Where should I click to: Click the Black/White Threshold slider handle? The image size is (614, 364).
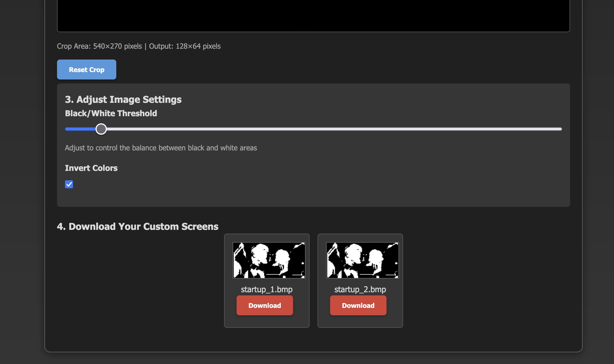101,129
